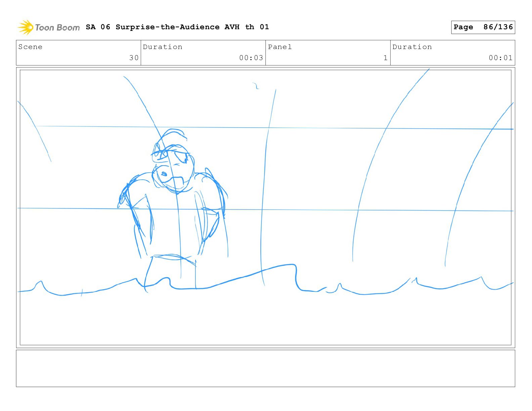The width and height of the screenshot is (532, 411).
Task: Click the Panel label cell
Action: coord(328,53)
